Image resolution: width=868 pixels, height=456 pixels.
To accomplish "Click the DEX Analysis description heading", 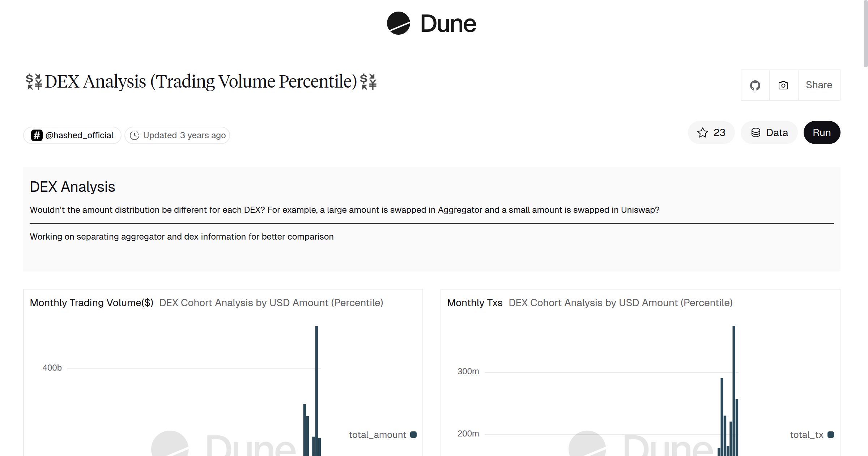I will tap(72, 187).
